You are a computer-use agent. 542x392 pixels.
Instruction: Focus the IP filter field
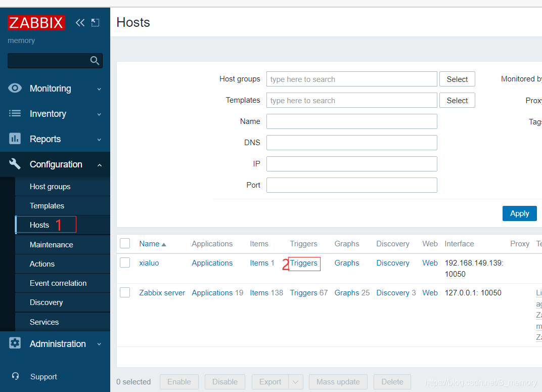(x=351, y=164)
